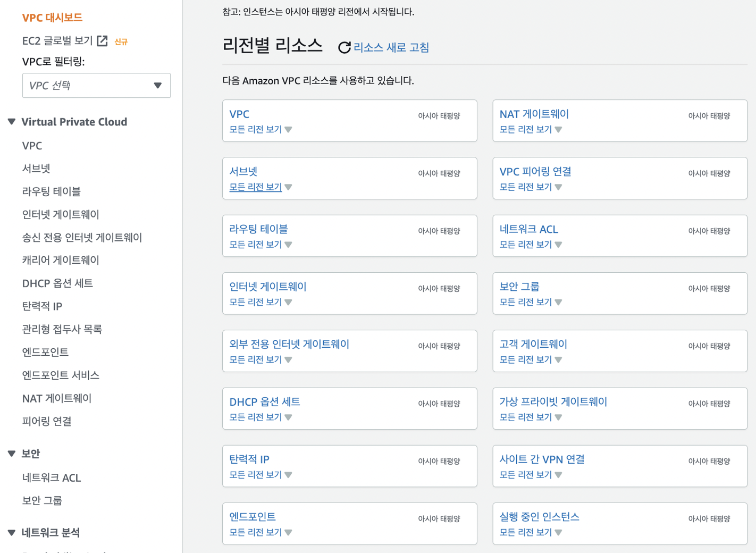The image size is (756, 553).
Task: Select 라우팅 테이블 in the sidebar menu
Action: (52, 191)
